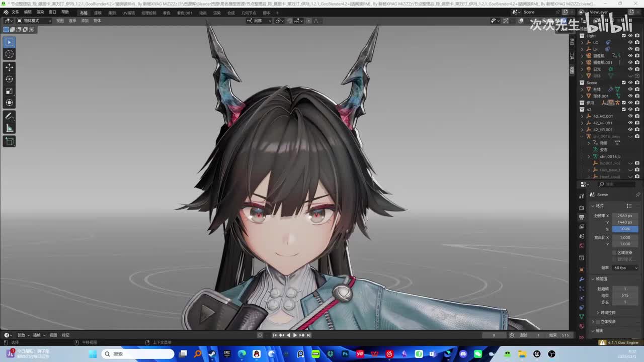Select the Move tool

pyautogui.click(x=10, y=67)
